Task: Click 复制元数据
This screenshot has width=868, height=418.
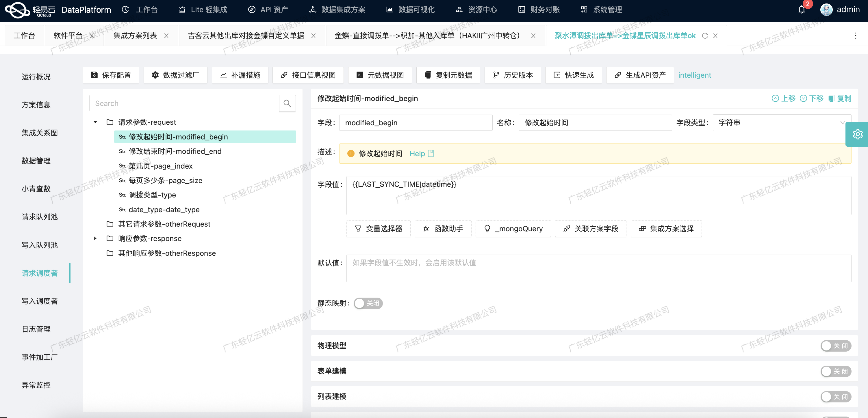Action: [x=448, y=75]
